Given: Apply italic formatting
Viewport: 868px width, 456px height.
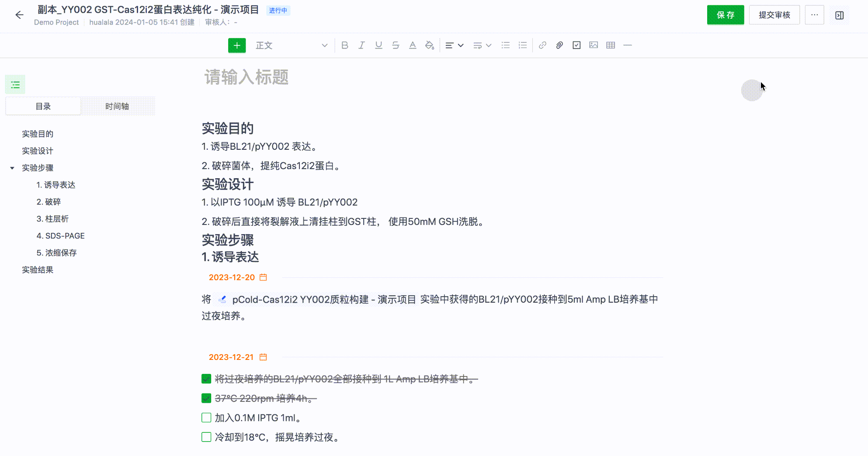Looking at the screenshot, I should (x=361, y=45).
